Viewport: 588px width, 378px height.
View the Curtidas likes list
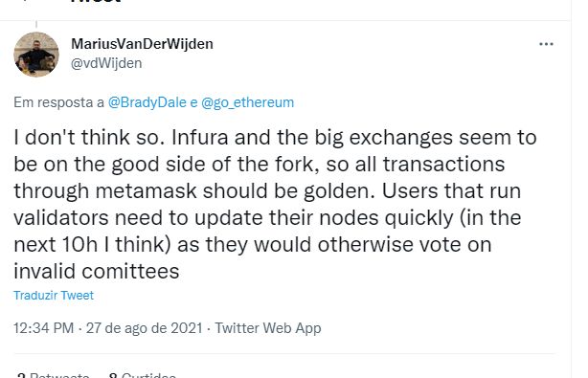142,374
